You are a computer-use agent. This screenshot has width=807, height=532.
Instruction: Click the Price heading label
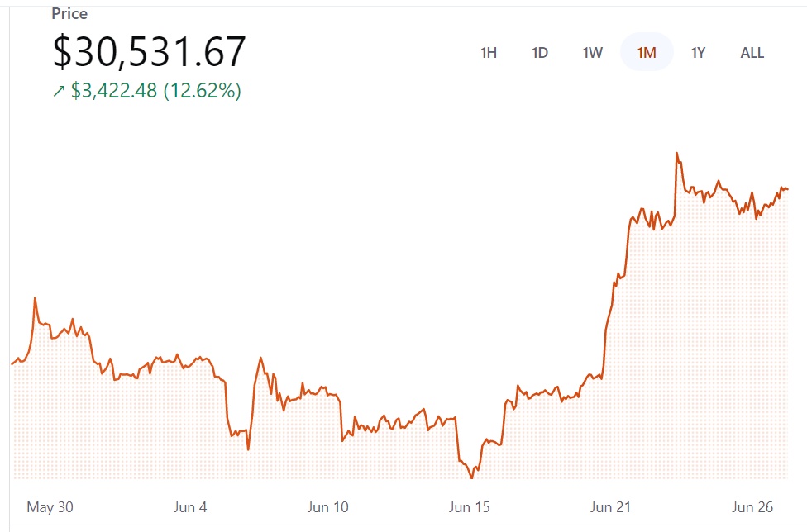point(69,14)
